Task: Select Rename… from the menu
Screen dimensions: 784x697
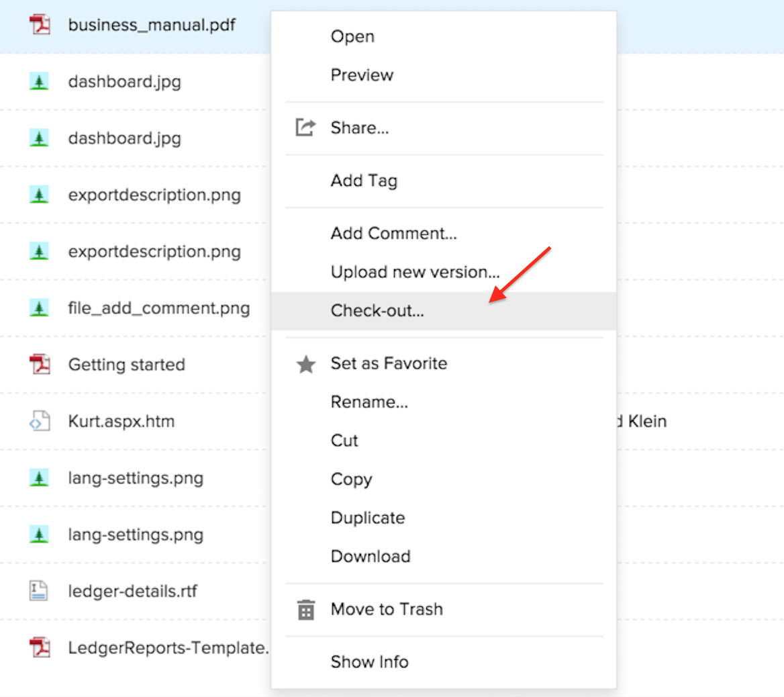Action: [369, 402]
